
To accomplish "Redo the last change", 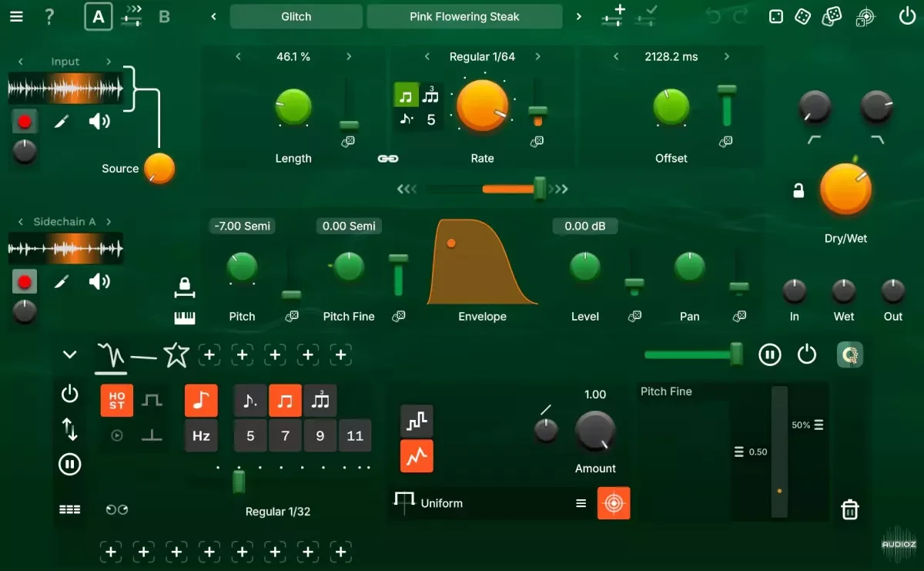I will point(741,16).
